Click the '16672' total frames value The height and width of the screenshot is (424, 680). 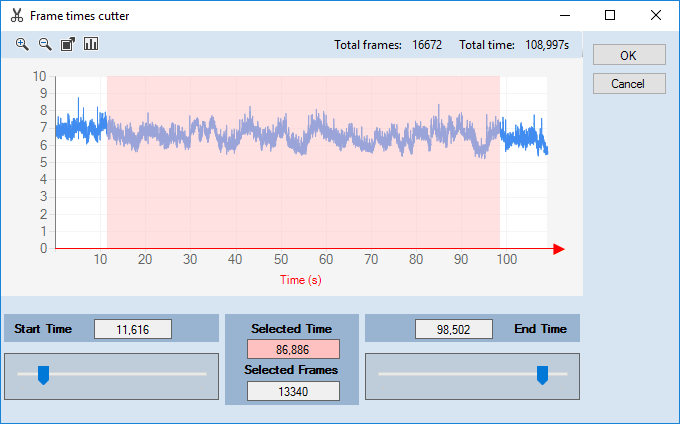[x=427, y=45]
